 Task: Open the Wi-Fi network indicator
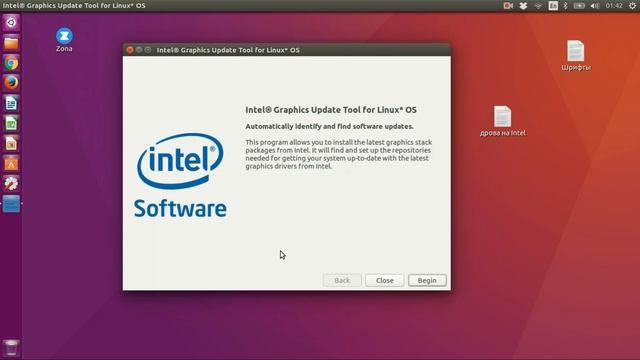[538, 6]
